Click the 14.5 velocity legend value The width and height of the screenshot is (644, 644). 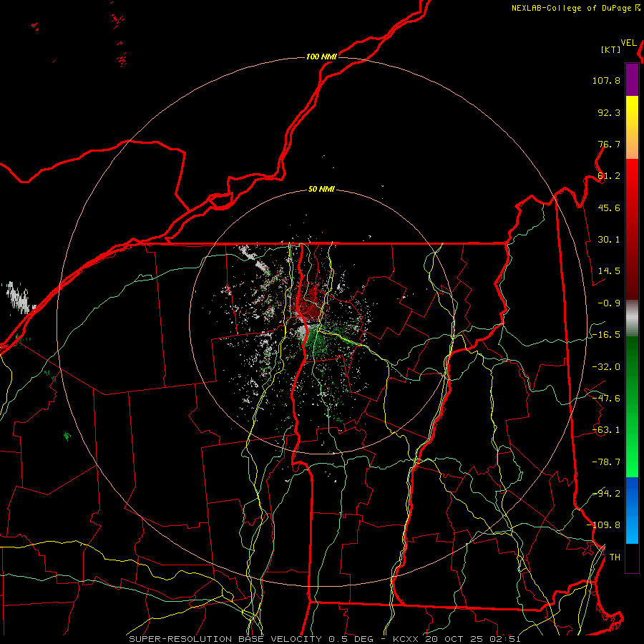(x=609, y=271)
